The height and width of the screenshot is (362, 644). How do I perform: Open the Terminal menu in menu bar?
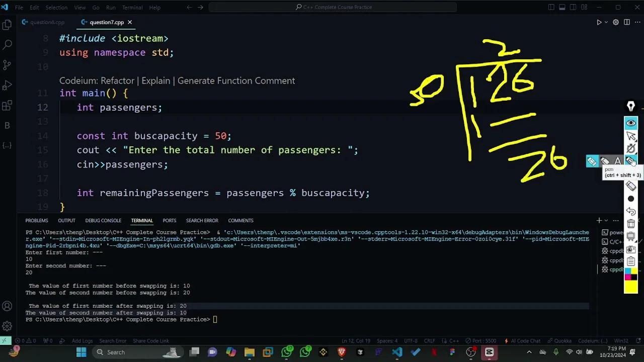click(x=132, y=8)
